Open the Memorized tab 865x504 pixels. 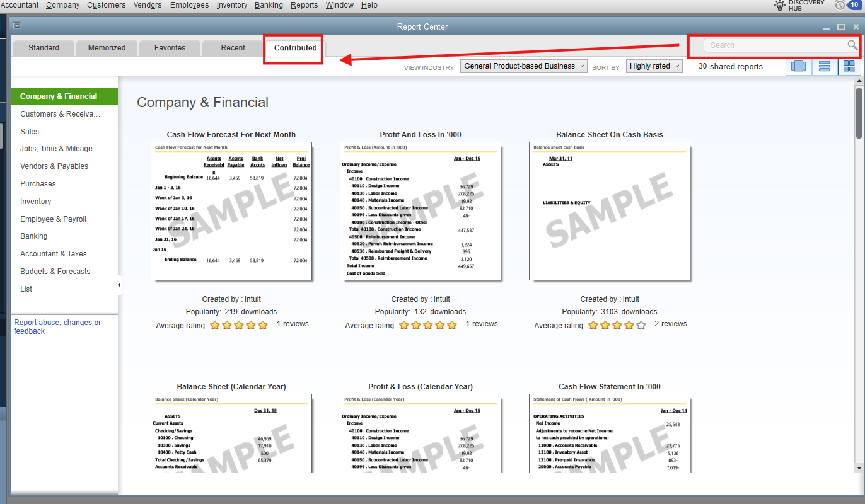pyautogui.click(x=107, y=48)
